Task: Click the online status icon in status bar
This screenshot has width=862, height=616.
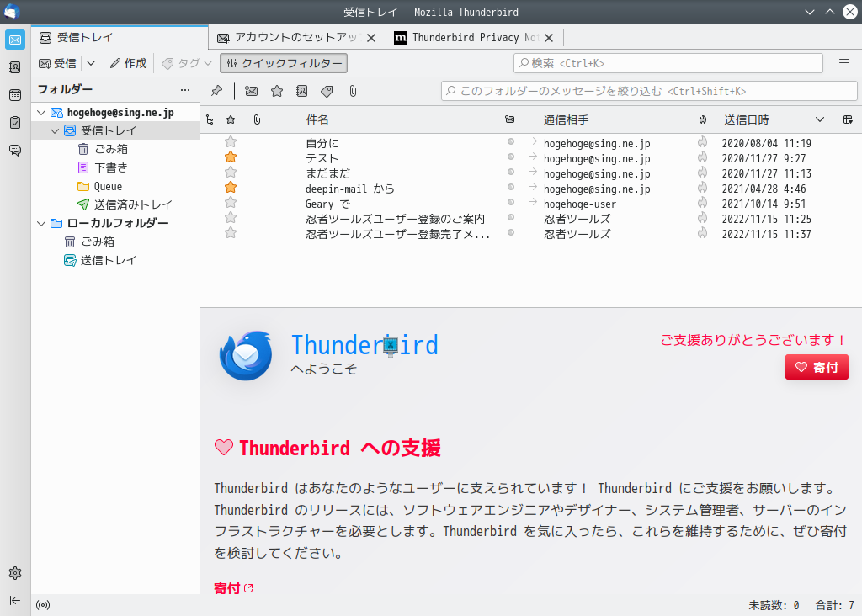Action: coord(43,605)
